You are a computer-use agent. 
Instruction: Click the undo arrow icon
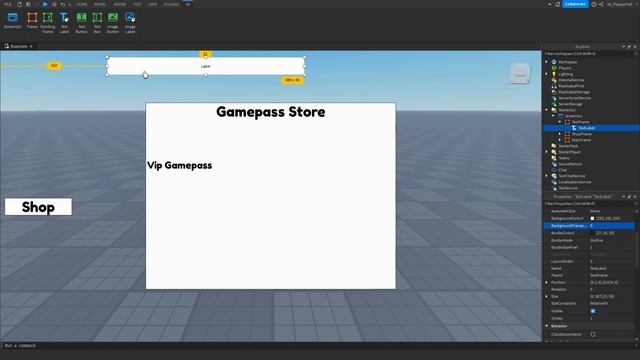tap(63, 4)
